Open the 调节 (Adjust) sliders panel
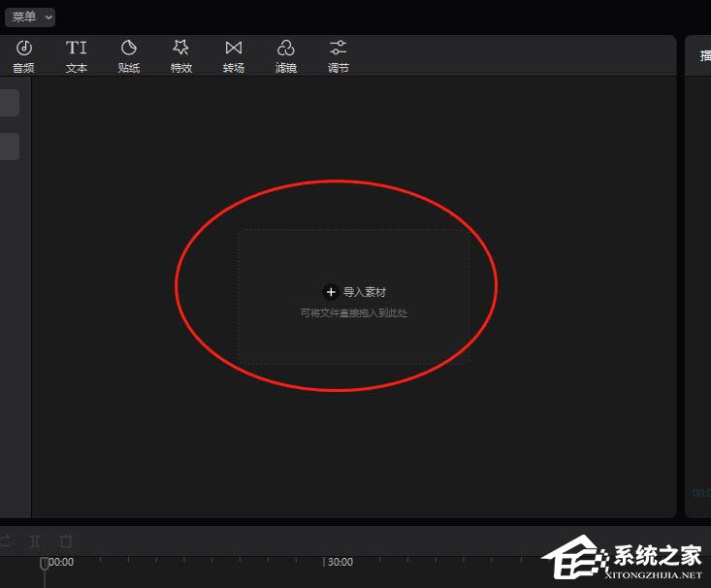The image size is (711, 588). click(338, 56)
